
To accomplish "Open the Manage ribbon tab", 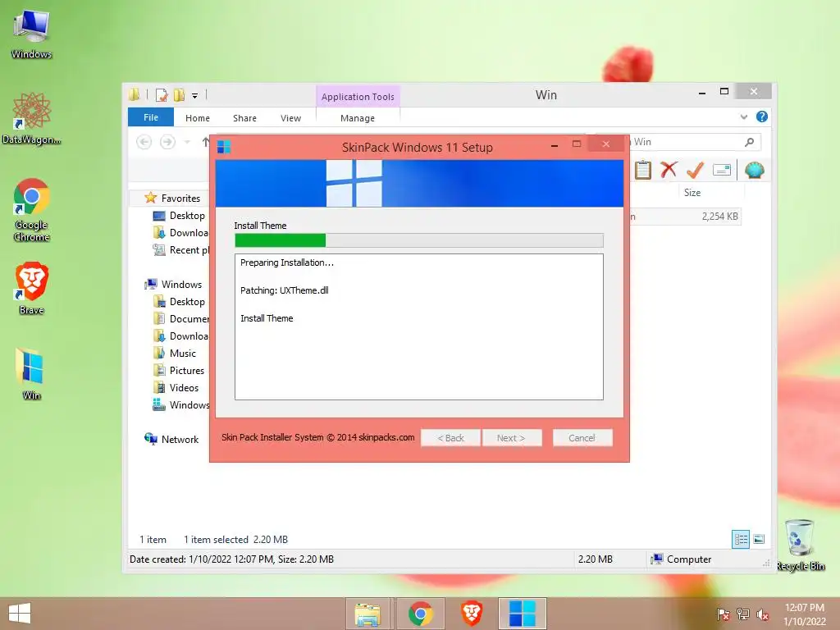I will tap(358, 118).
